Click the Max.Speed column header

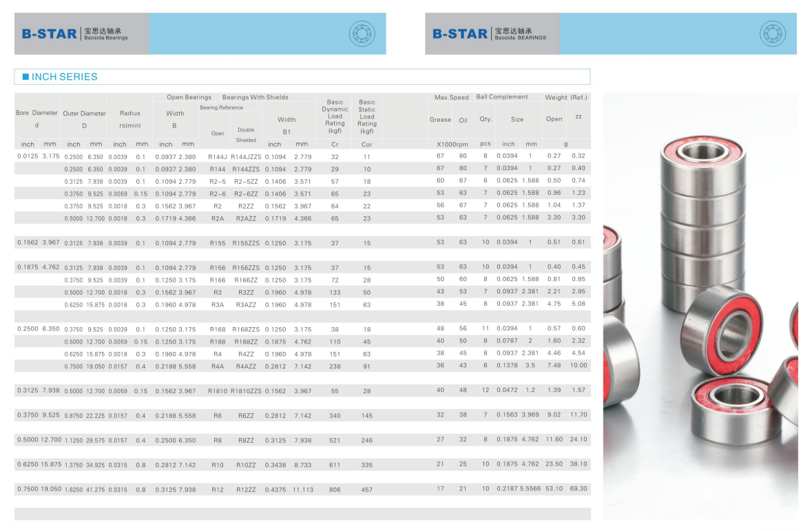pos(451,98)
